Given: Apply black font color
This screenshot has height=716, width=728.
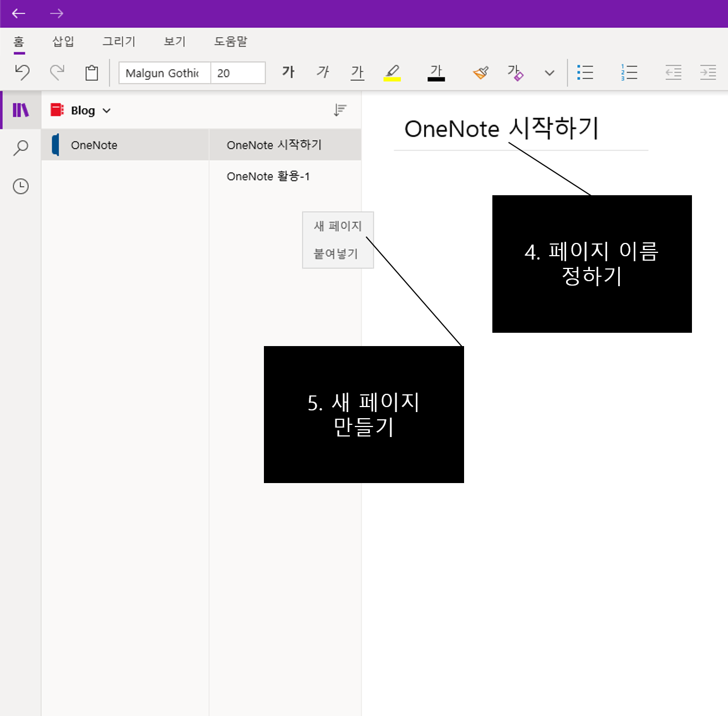Looking at the screenshot, I should (x=436, y=73).
